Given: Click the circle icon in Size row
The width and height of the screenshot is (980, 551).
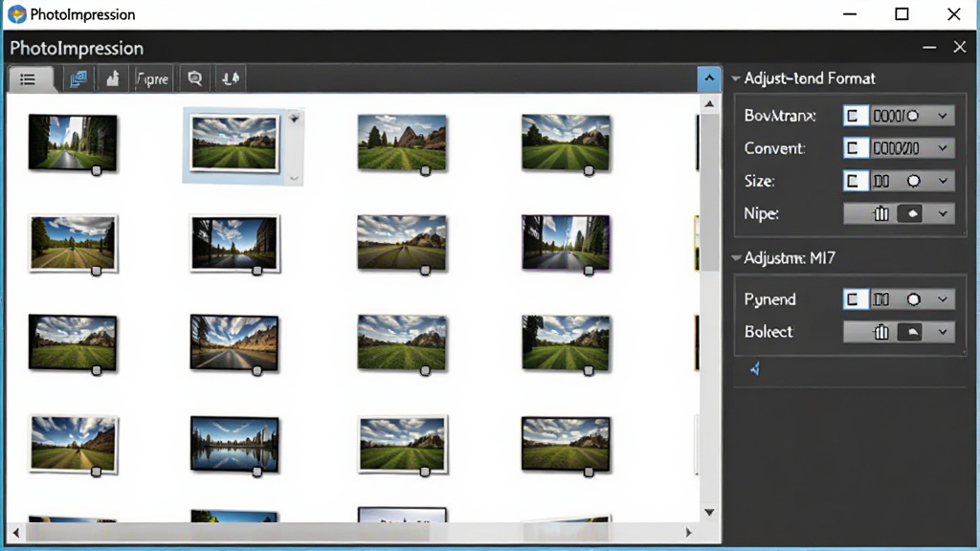Looking at the screenshot, I should pyautogui.click(x=913, y=181).
